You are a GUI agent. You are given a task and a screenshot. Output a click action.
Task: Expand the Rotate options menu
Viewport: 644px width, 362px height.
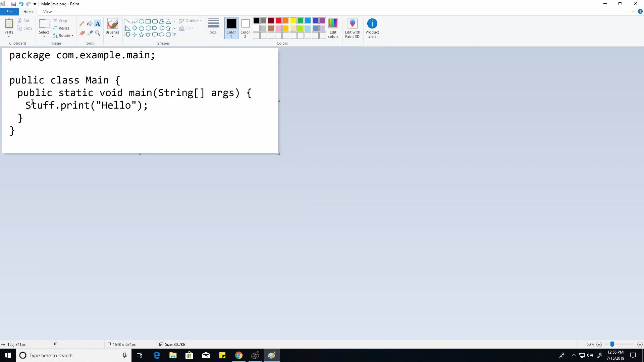[63, 36]
